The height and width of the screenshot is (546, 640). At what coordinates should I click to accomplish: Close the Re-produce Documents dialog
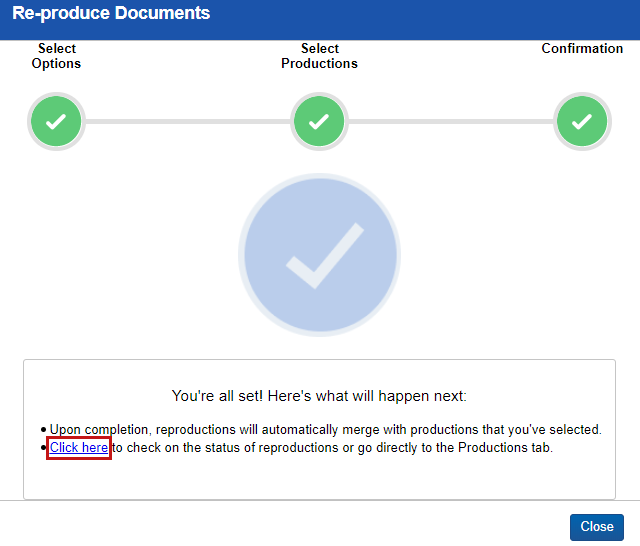click(x=597, y=527)
